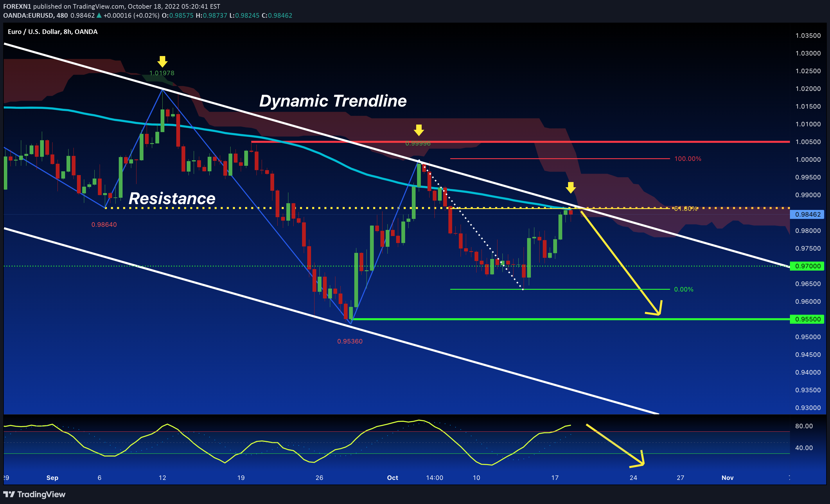
Task: Click the 1.01978 peak price label
Action: (162, 73)
